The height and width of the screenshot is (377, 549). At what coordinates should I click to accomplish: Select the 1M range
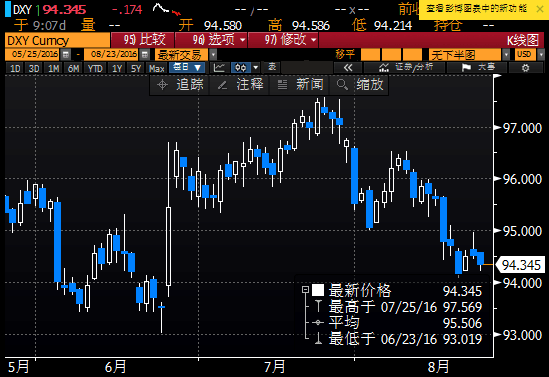[x=53, y=68]
